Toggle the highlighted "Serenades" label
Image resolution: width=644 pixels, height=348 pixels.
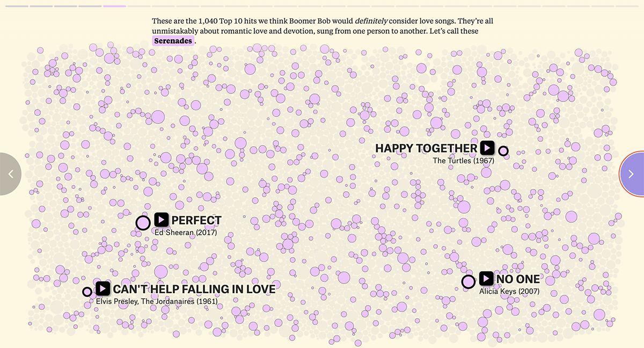coord(173,40)
